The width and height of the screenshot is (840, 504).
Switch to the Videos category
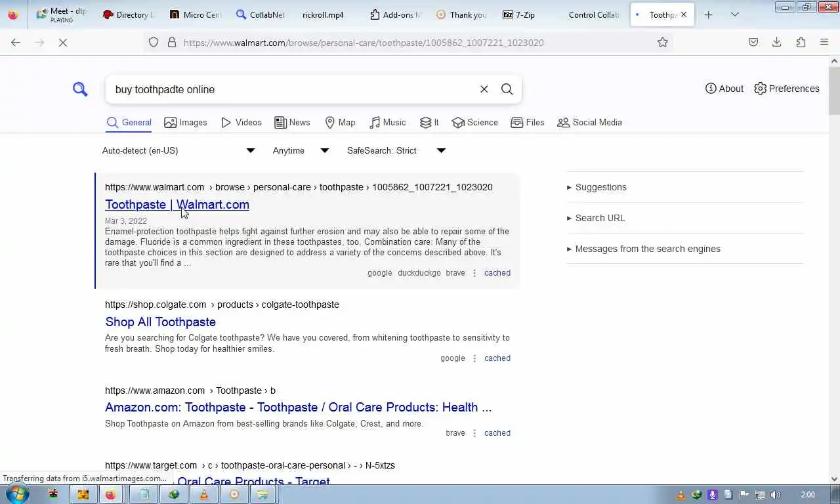(241, 123)
